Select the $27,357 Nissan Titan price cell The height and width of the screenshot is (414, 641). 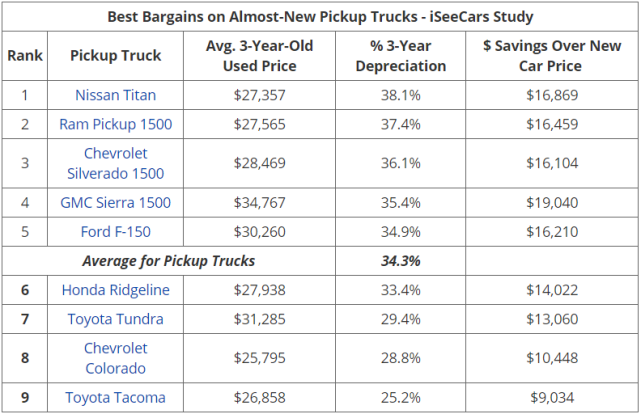[259, 95]
